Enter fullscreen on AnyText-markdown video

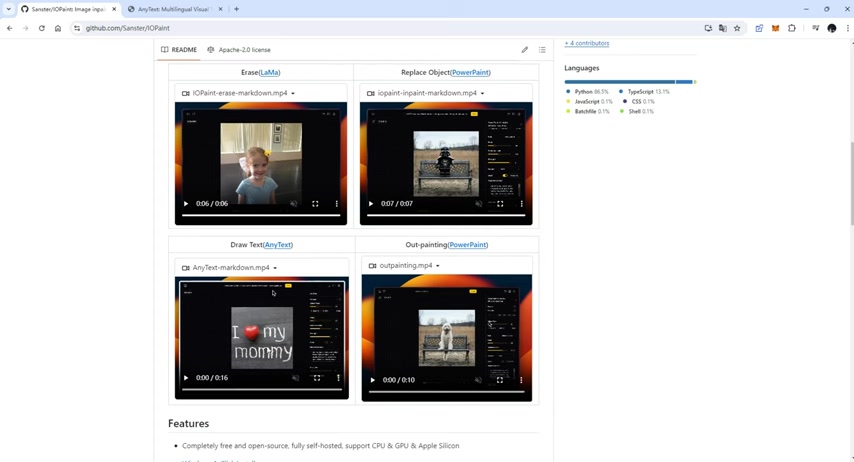(x=317, y=378)
